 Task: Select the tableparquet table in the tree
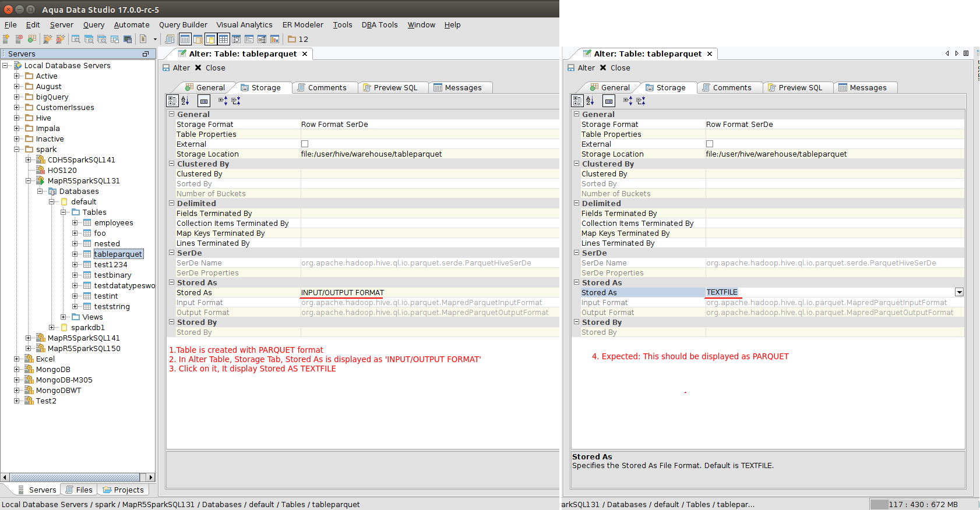pos(118,254)
